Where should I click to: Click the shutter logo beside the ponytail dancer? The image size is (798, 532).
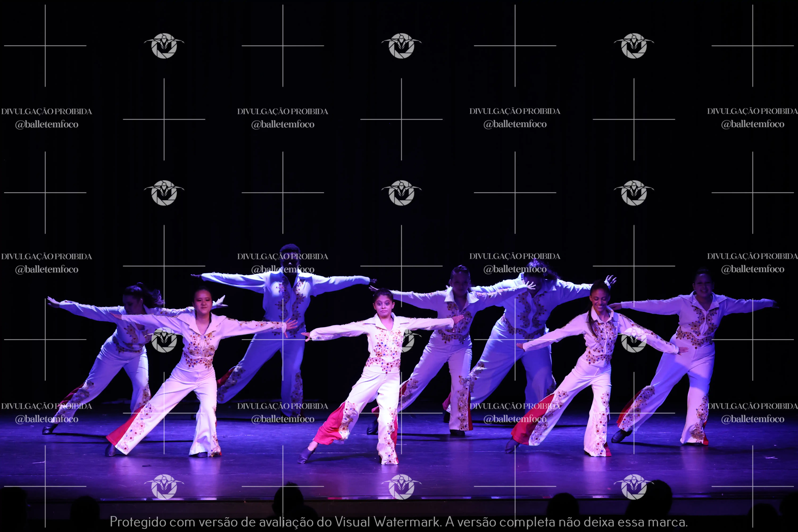click(633, 340)
